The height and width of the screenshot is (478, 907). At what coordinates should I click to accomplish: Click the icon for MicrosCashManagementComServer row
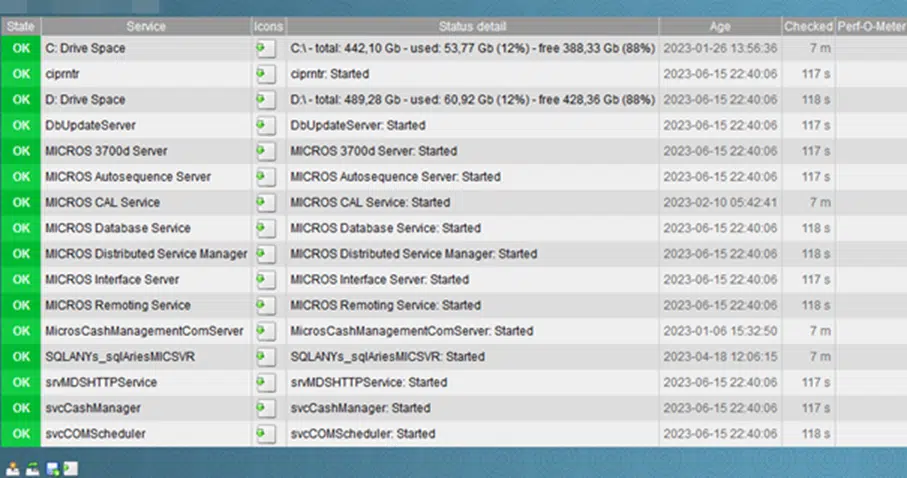pos(265,331)
